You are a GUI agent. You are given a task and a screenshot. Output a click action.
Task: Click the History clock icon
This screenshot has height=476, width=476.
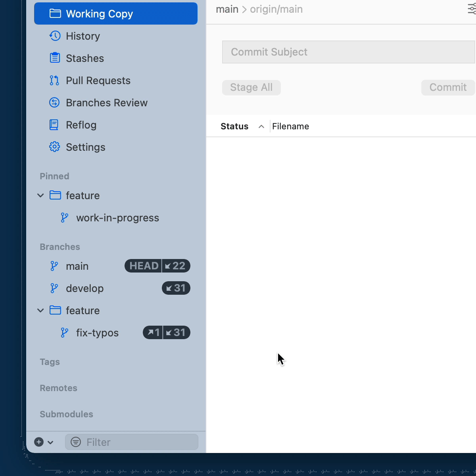[x=55, y=36]
